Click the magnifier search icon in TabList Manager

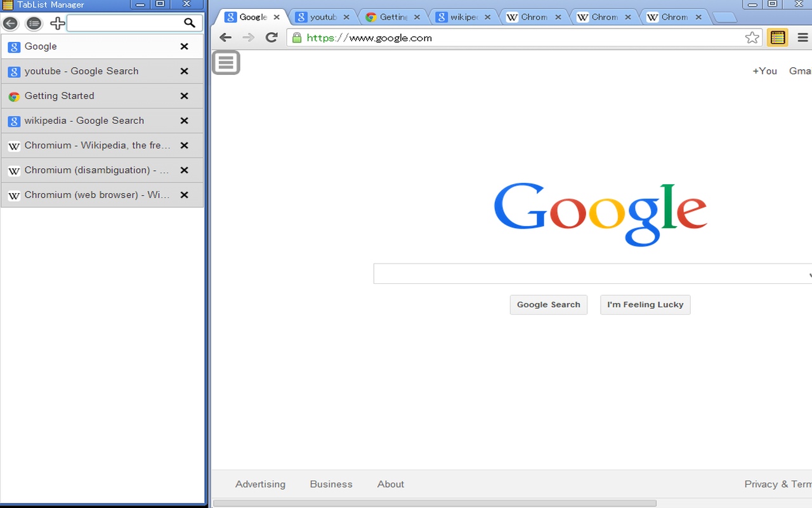point(189,23)
